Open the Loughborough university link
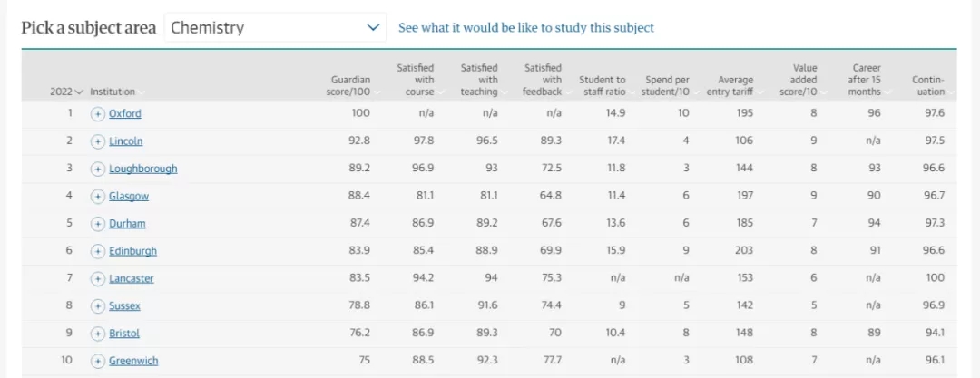 coord(143,169)
